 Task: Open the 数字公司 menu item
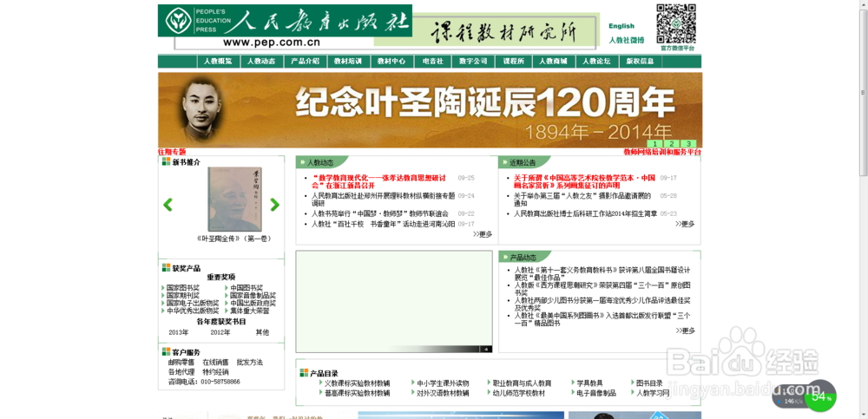tap(473, 62)
